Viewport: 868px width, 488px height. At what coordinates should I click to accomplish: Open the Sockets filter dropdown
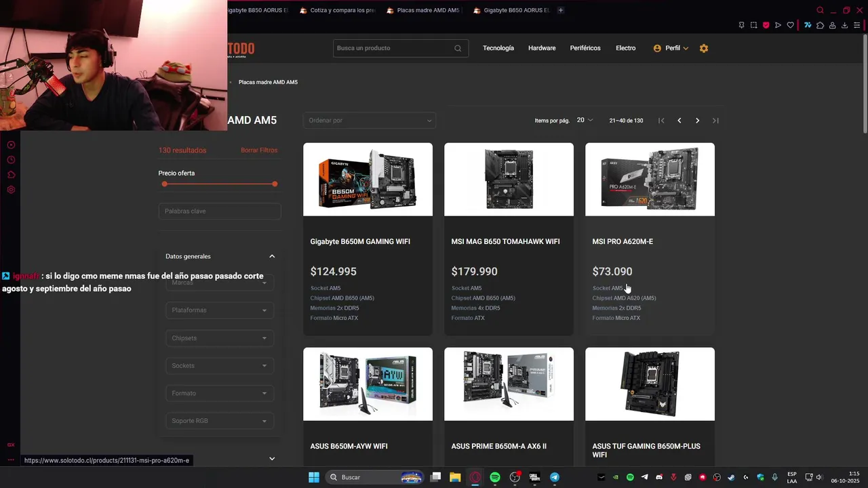(220, 366)
